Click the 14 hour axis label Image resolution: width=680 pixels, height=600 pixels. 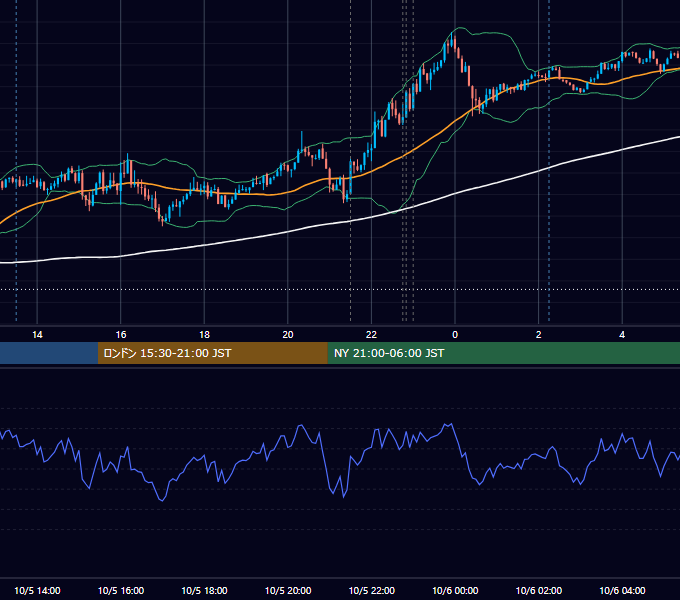pyautogui.click(x=37, y=335)
